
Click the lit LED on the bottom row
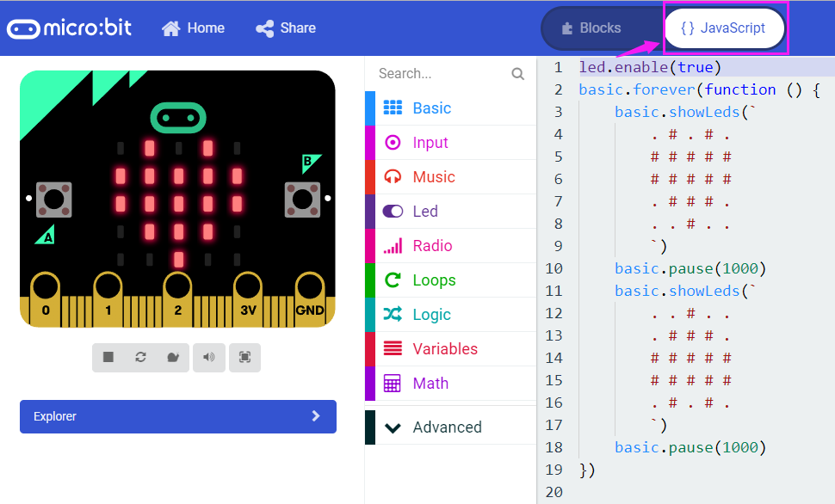pos(179,259)
